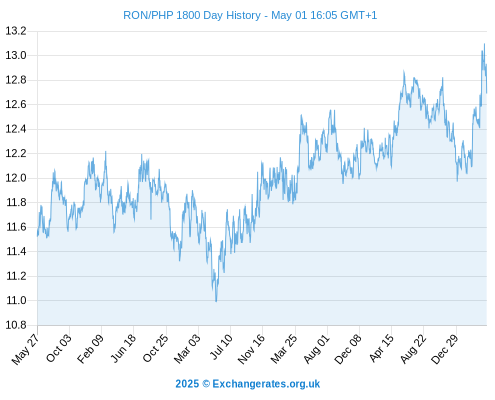Choose the Dec 08 date label

[348, 349]
